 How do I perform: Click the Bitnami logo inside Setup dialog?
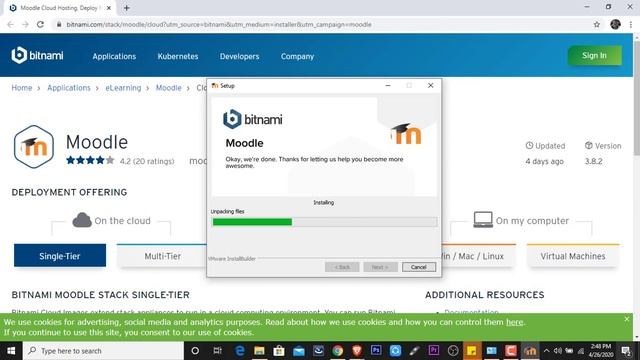(x=253, y=119)
